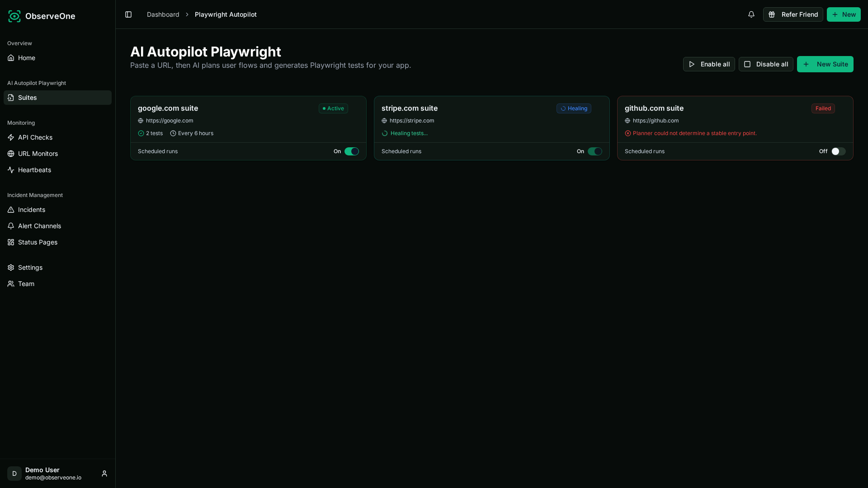The width and height of the screenshot is (868, 488).
Task: Click Dashboard breadcrumb link
Action: pos(163,14)
